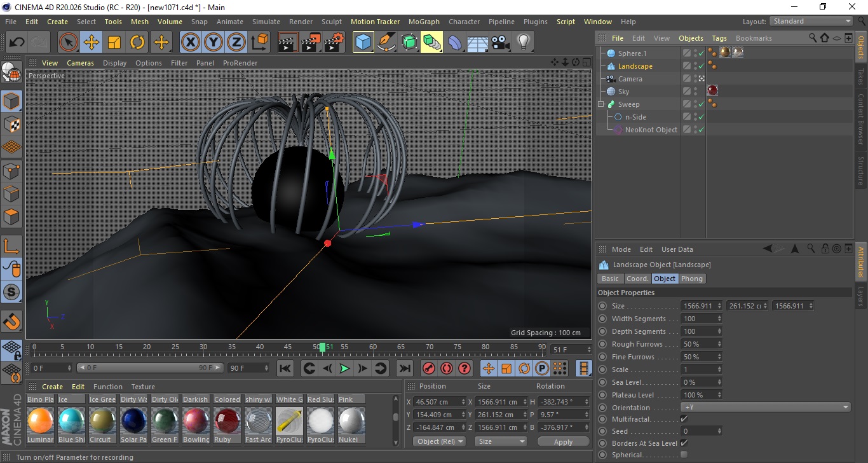Click the Scale value field
Screen dimensions: 868x463
(x=698, y=370)
